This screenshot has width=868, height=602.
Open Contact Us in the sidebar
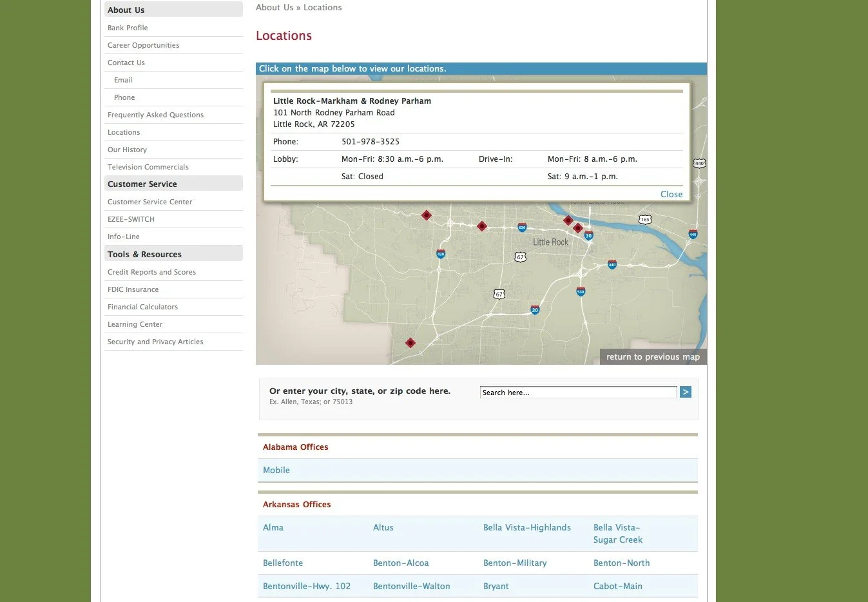coord(126,63)
